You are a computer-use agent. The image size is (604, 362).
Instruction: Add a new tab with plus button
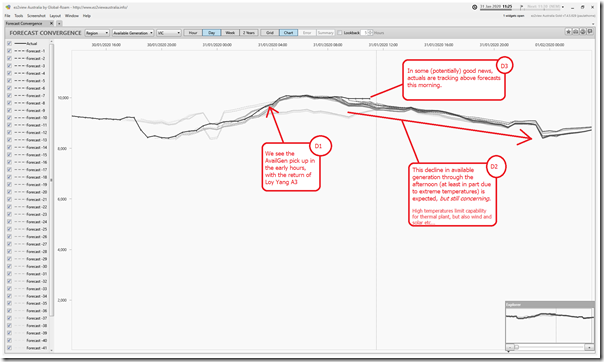click(x=59, y=23)
